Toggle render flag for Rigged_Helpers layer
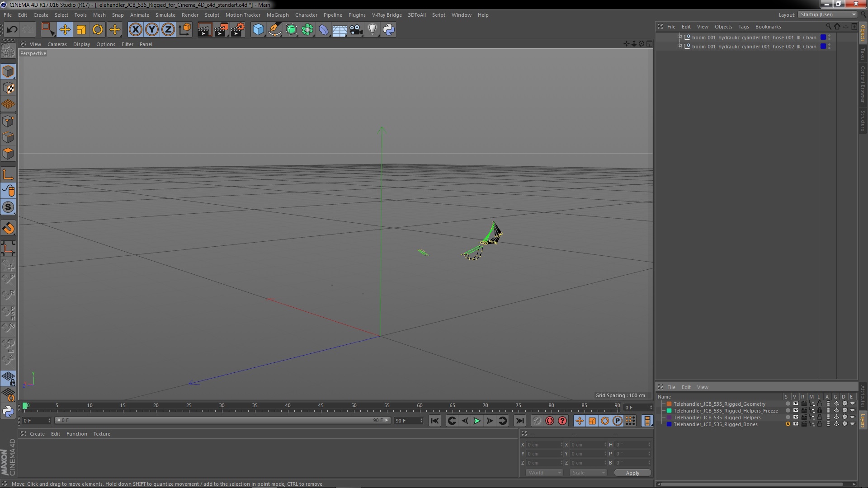The image size is (868, 488). point(804,418)
